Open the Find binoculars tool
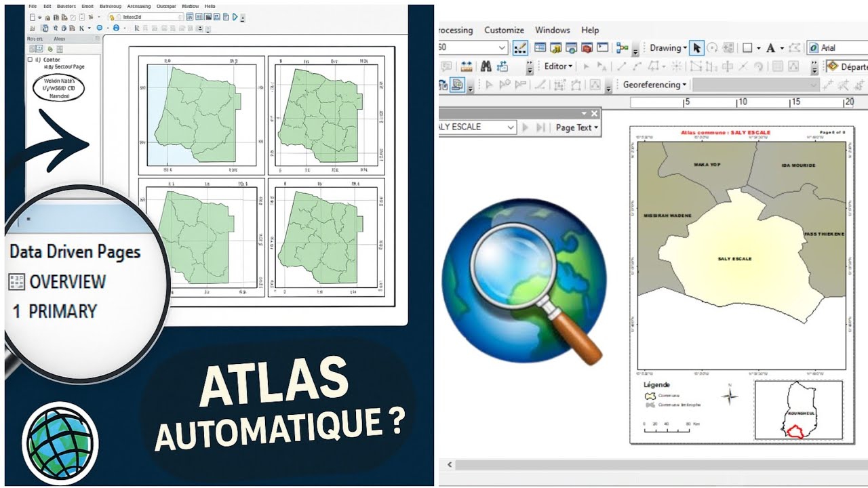This screenshot has width=868, height=488. [x=486, y=66]
